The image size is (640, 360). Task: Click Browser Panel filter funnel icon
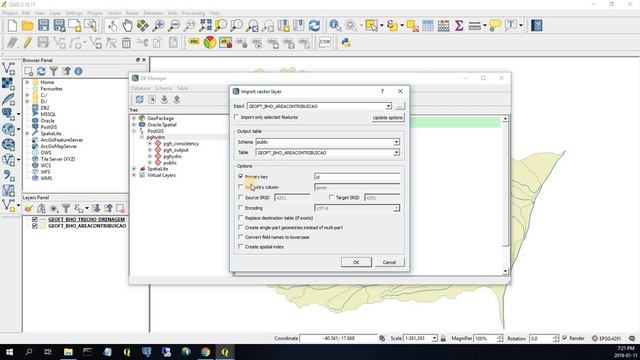(53, 71)
